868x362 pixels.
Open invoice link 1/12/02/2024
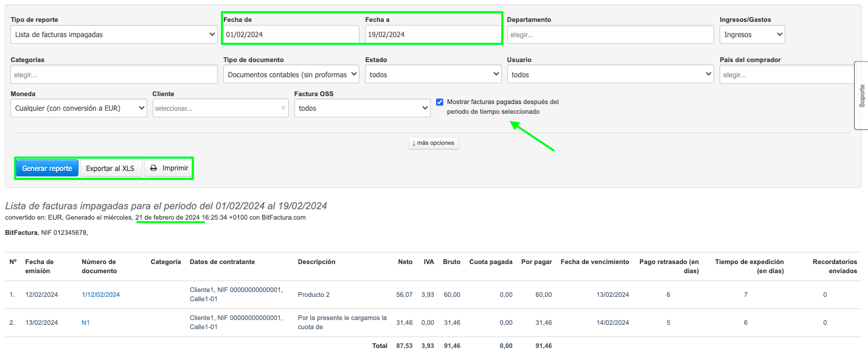tap(101, 294)
